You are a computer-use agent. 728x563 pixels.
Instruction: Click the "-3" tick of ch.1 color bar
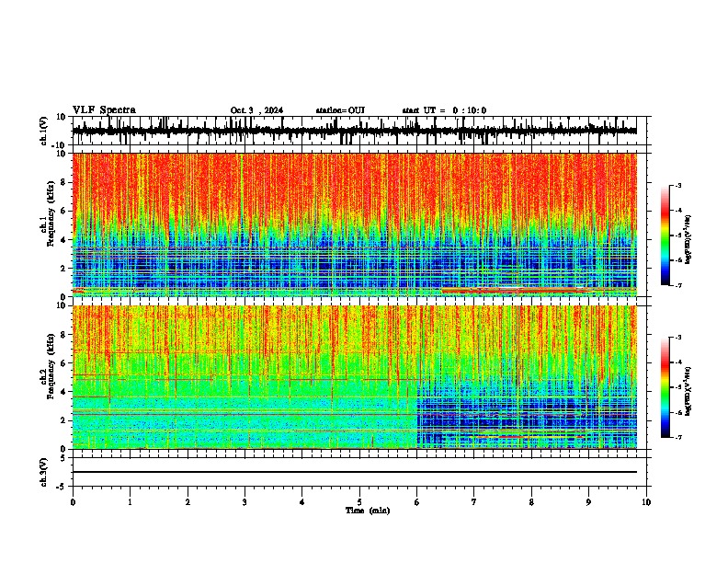click(x=678, y=185)
